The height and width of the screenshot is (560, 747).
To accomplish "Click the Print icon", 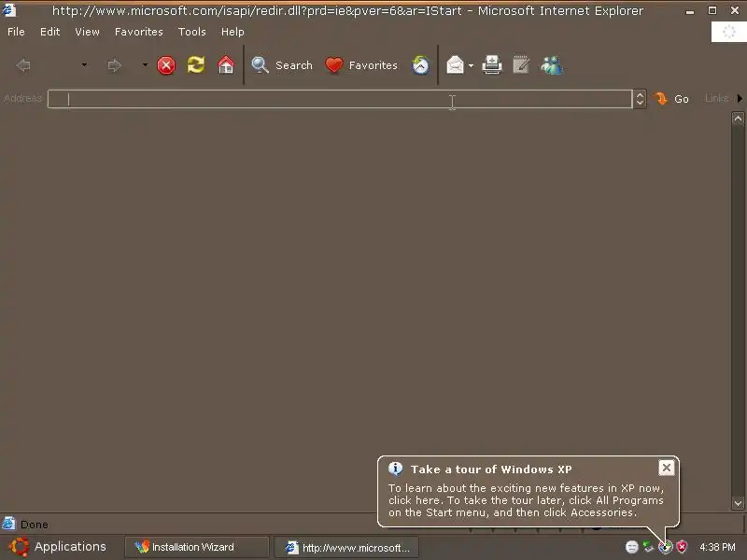I will pyautogui.click(x=492, y=64).
